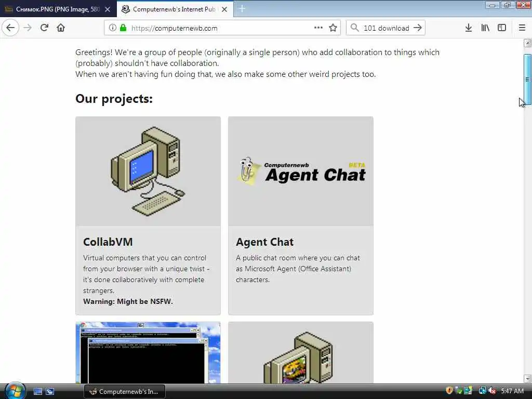
Task: Click the vertical scrollbar thumb
Action: tap(528, 79)
